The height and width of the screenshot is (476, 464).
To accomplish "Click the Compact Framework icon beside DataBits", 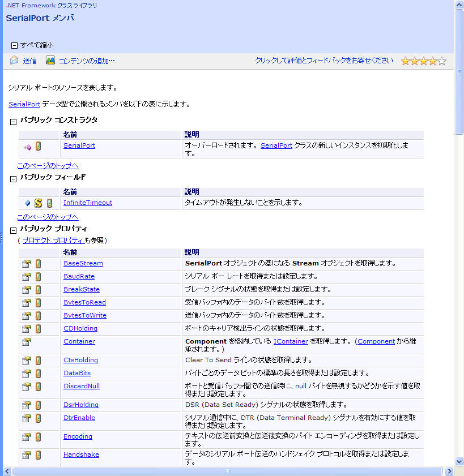I will [x=38, y=374].
